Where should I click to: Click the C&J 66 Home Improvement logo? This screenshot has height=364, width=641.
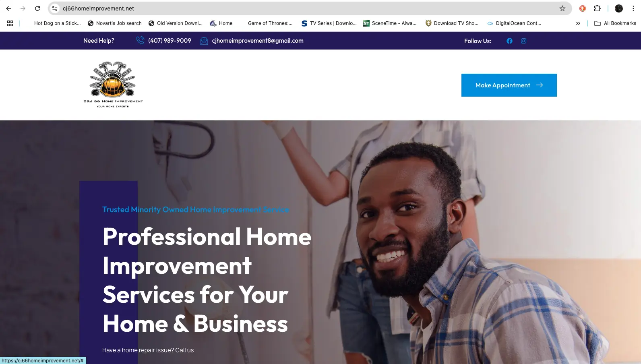(x=113, y=85)
